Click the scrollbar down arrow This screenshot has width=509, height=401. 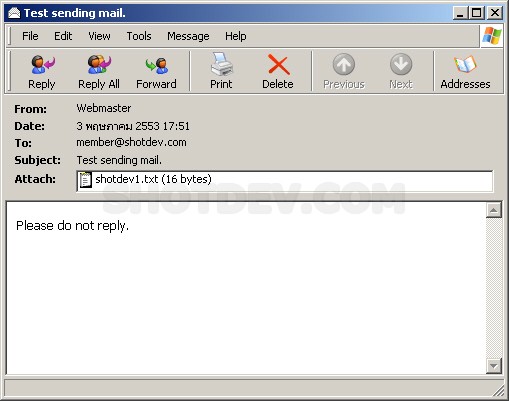(494, 366)
